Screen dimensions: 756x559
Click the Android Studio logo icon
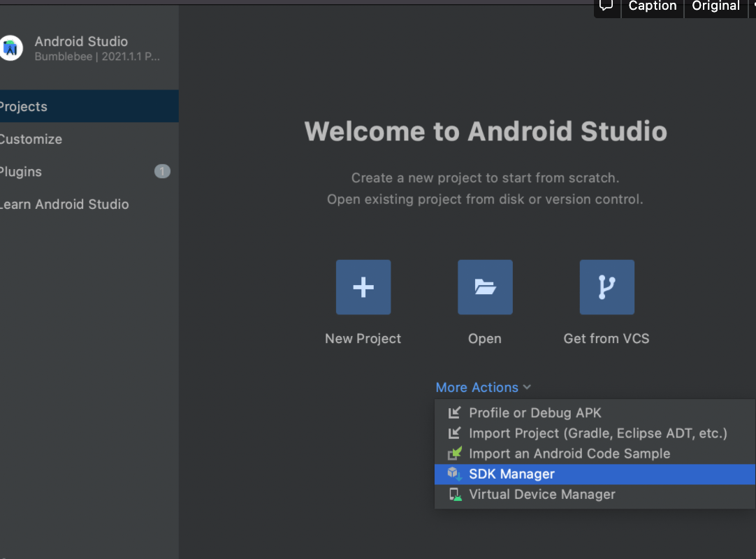click(x=10, y=48)
